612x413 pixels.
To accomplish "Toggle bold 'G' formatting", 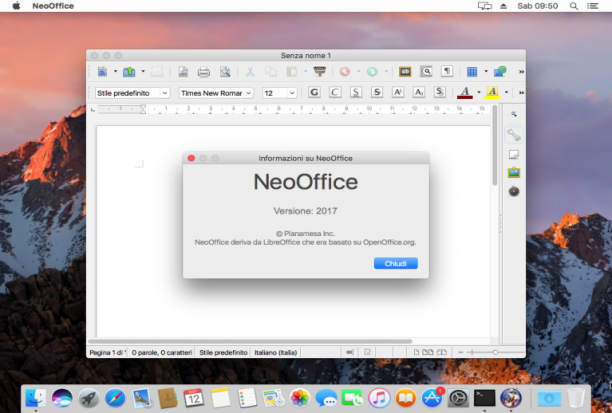I will click(314, 93).
